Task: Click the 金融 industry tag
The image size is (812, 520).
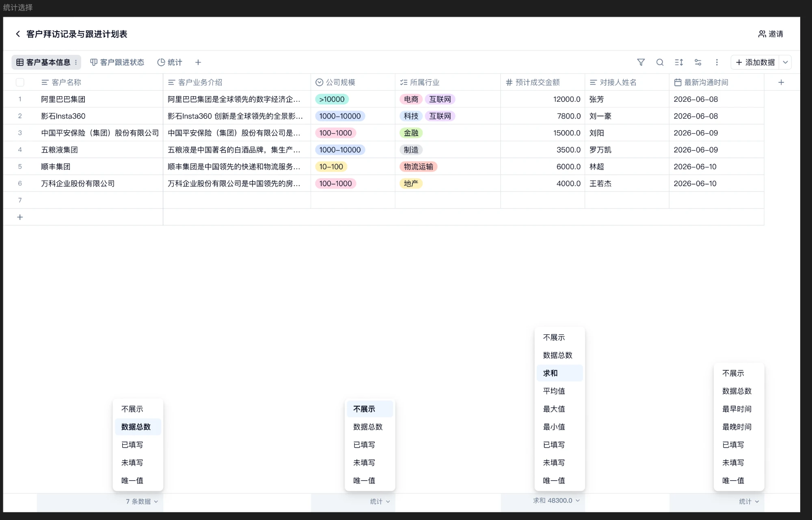Action: click(x=411, y=133)
